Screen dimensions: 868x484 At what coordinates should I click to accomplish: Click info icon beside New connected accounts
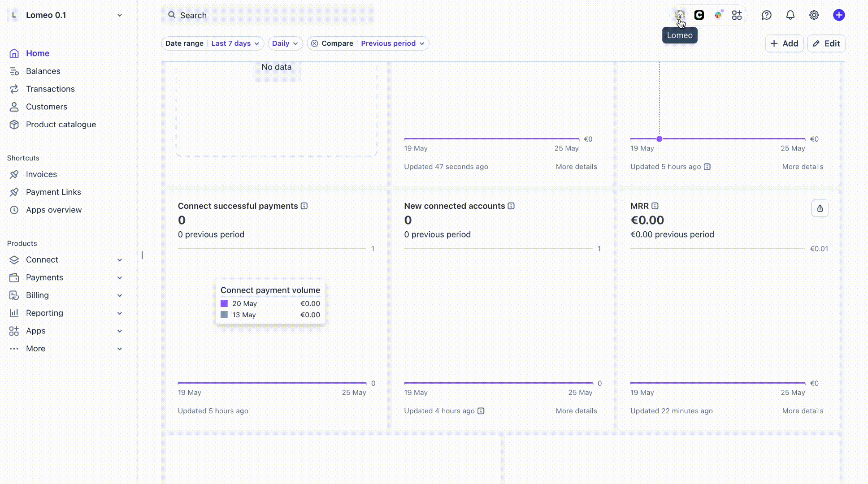click(x=511, y=206)
